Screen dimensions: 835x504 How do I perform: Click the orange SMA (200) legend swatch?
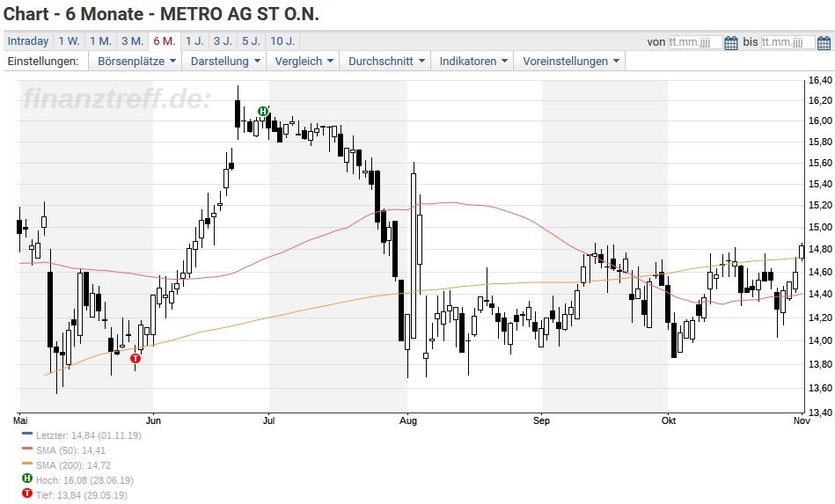[x=27, y=464]
